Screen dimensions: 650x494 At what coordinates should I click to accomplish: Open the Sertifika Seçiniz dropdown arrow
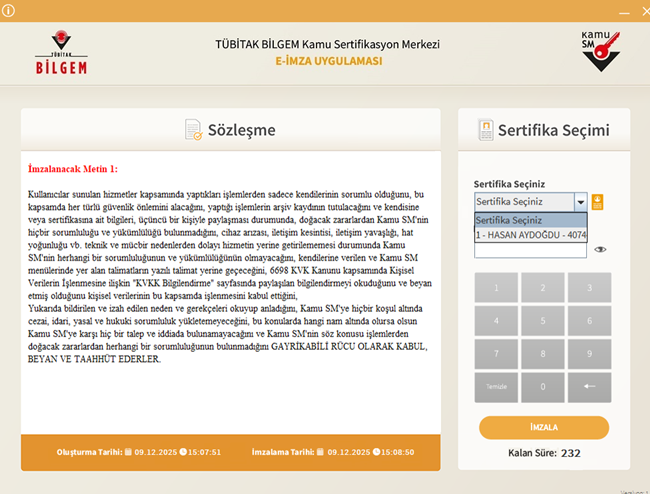pos(581,202)
